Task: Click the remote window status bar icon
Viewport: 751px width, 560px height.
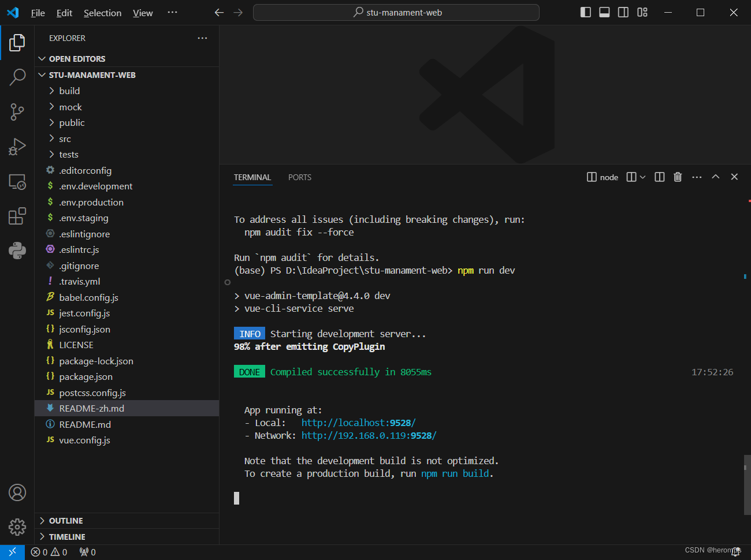Action: [x=12, y=552]
